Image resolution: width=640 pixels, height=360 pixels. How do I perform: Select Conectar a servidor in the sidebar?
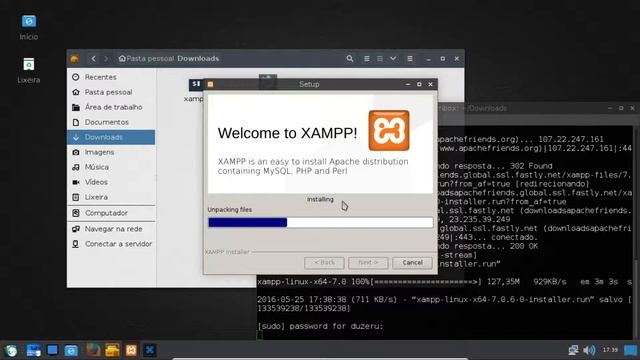pos(111,244)
